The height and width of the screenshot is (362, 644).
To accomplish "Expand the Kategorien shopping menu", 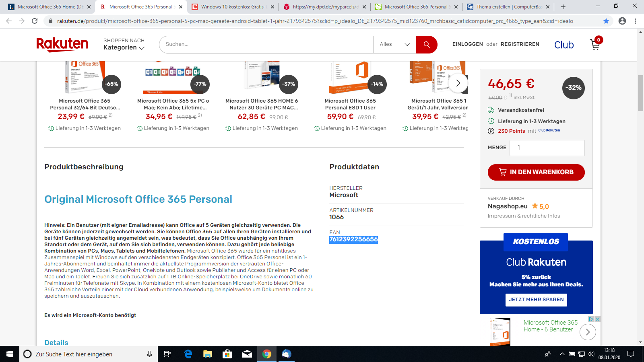I will (x=124, y=47).
